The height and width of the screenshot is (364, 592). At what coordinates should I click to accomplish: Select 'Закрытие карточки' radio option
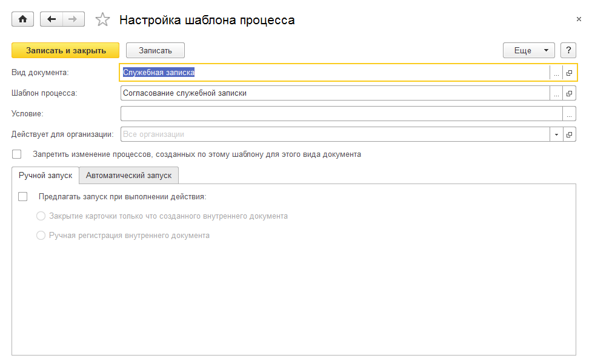point(41,216)
